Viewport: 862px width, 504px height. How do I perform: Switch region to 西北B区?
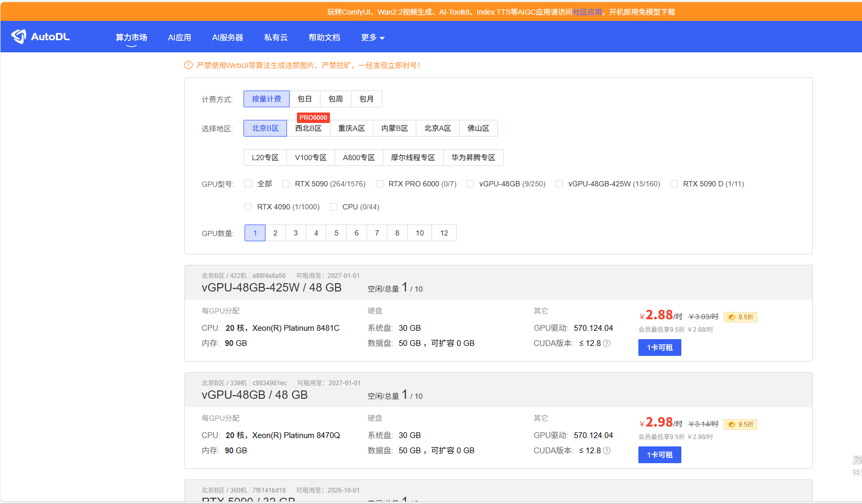pyautogui.click(x=308, y=128)
